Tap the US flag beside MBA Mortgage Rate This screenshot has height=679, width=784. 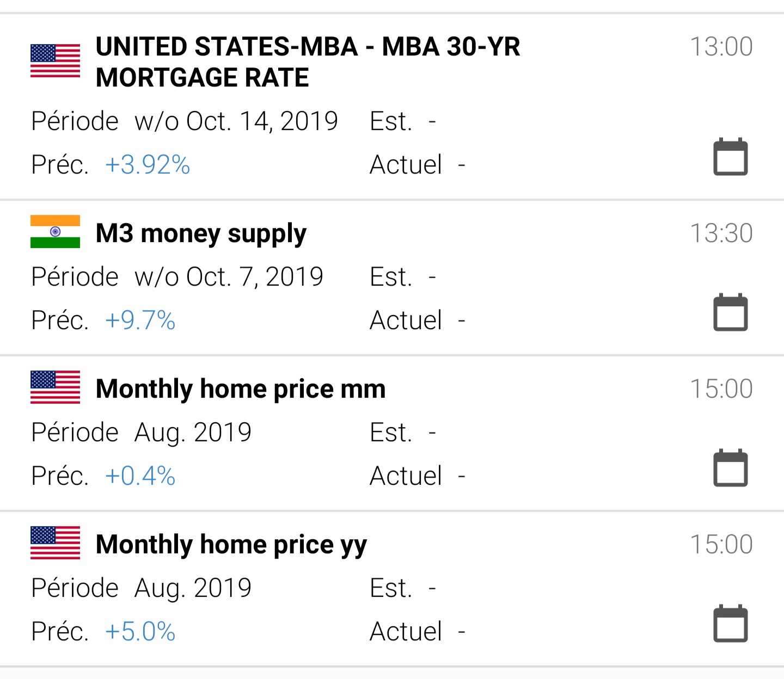[x=55, y=61]
